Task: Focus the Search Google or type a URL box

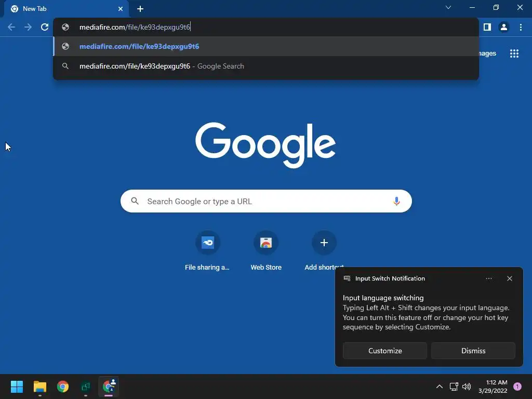Action: [266, 201]
